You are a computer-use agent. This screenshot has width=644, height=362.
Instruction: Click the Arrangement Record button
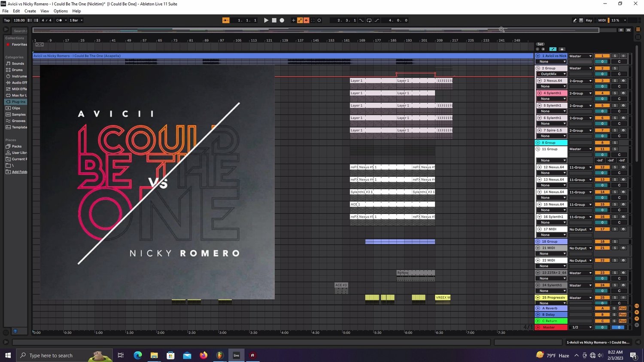pos(282,20)
